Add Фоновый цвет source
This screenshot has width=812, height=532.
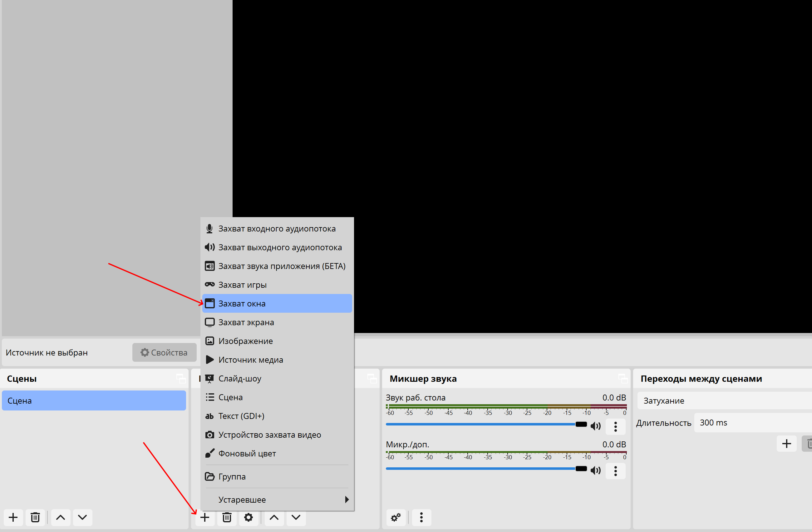[277, 454]
